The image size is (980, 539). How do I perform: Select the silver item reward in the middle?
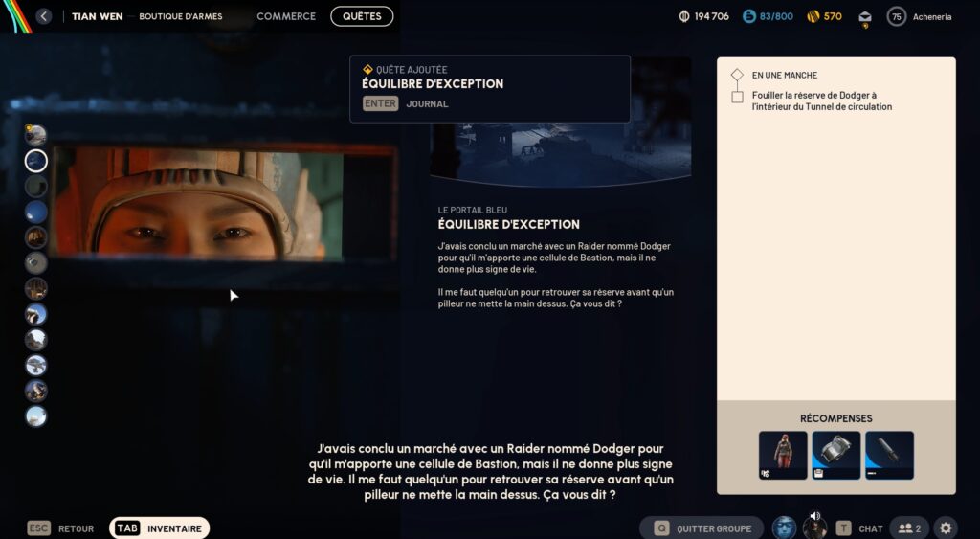pos(836,455)
